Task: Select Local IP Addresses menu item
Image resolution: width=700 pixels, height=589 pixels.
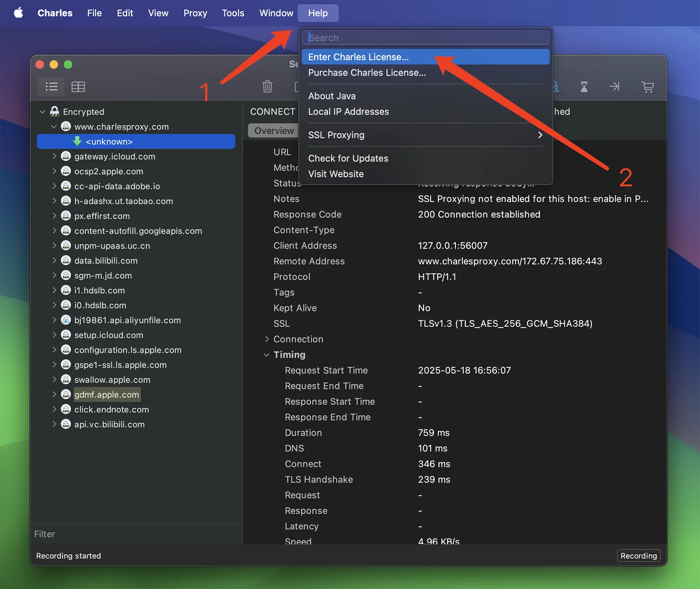Action: 426,112
